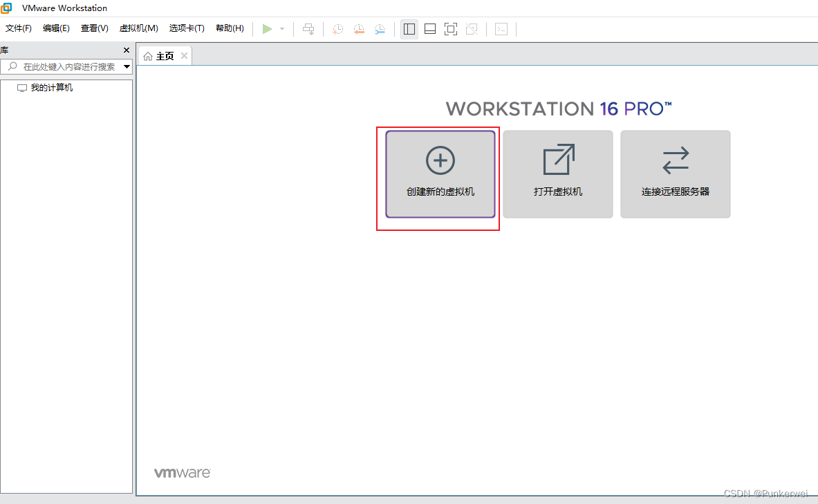This screenshot has height=504, width=818.
Task: Click 创建新的虚拟机 button
Action: (440, 174)
